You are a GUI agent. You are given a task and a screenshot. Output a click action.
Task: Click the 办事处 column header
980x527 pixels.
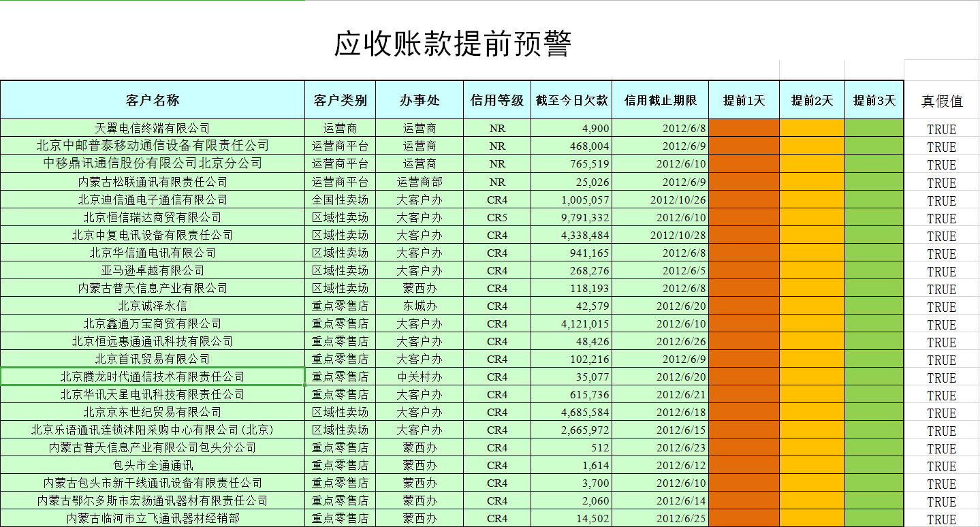420,99
